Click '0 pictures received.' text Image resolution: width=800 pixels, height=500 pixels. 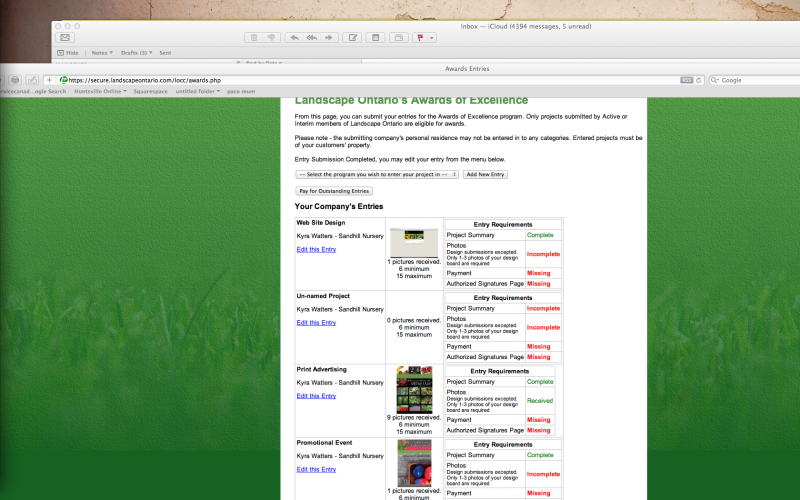click(x=414, y=320)
